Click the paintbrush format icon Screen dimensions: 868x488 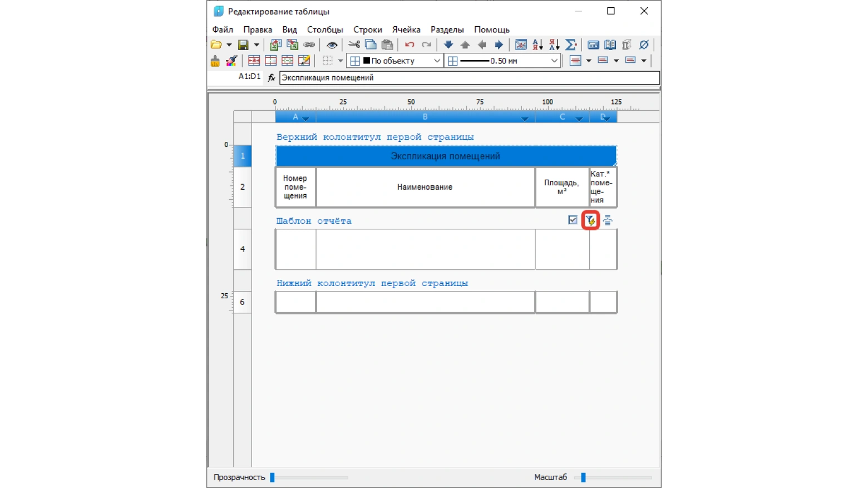pyautogui.click(x=231, y=61)
